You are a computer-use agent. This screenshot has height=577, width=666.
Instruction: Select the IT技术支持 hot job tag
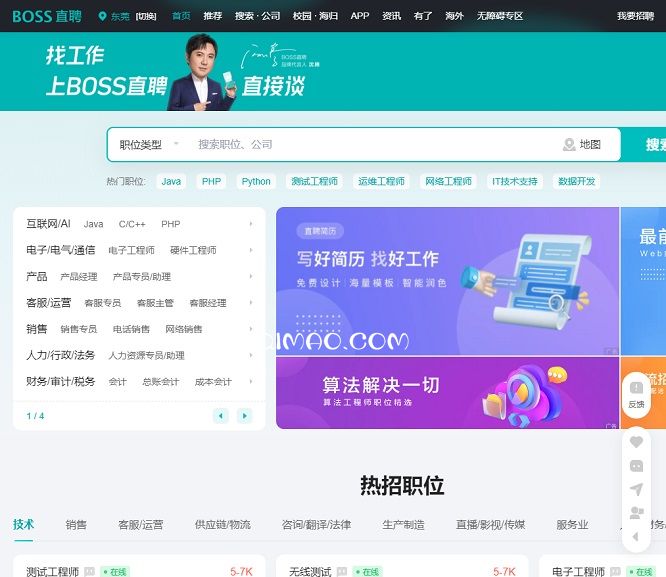(x=515, y=181)
